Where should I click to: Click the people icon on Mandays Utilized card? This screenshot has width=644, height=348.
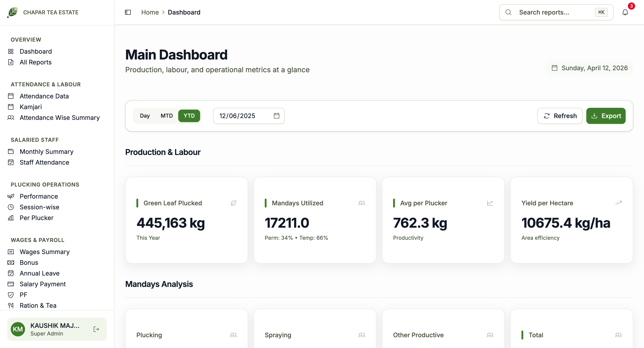click(362, 203)
